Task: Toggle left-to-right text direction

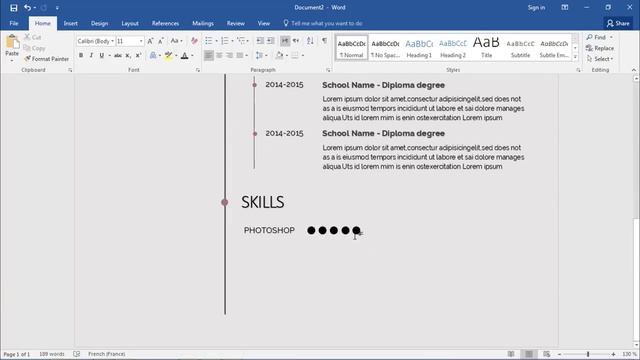Action: coord(285,41)
